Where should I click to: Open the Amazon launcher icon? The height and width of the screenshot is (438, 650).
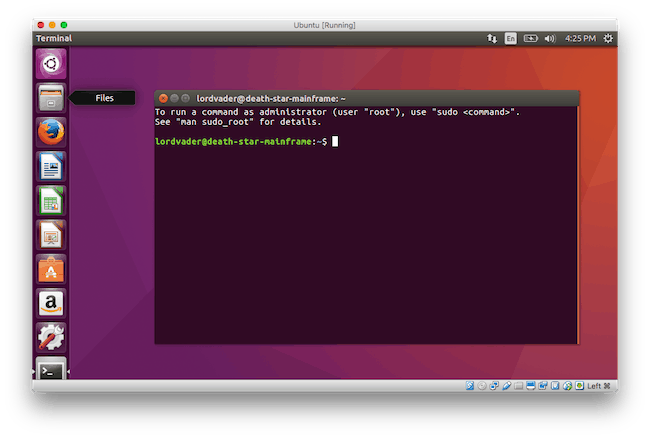tap(51, 303)
